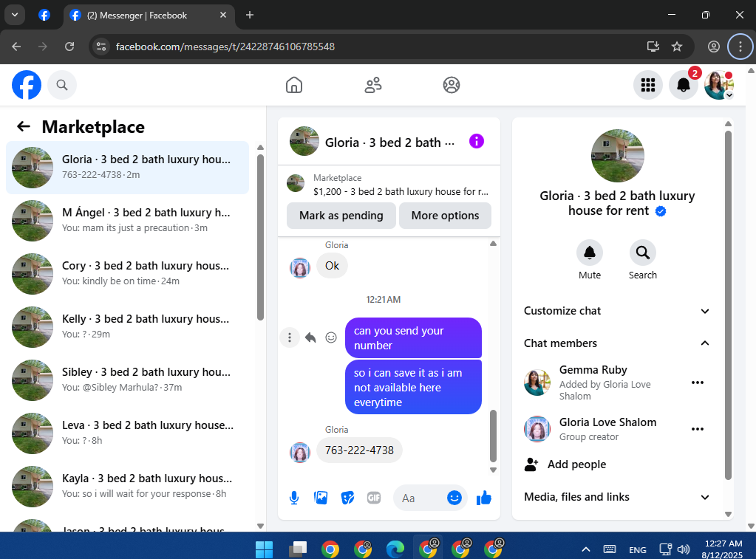Choose a sticker icon
The height and width of the screenshot is (559, 756).
(347, 498)
